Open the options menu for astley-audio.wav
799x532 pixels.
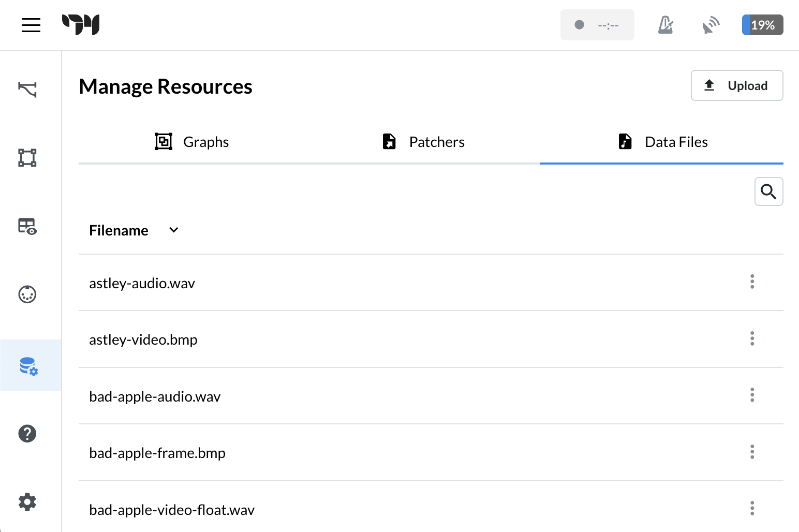752,282
